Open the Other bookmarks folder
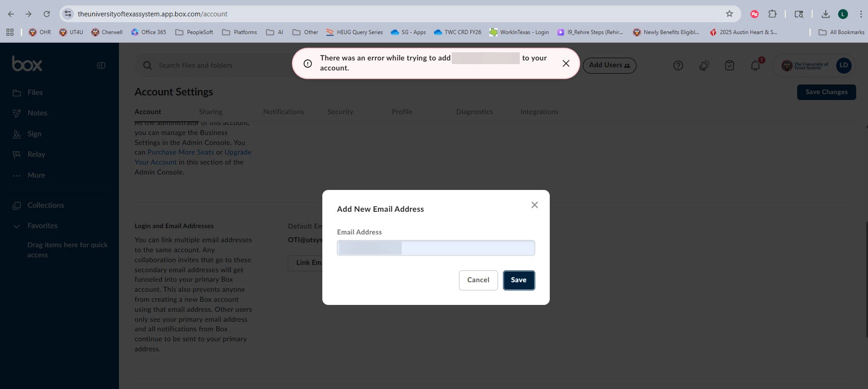The image size is (868, 389). [305, 32]
